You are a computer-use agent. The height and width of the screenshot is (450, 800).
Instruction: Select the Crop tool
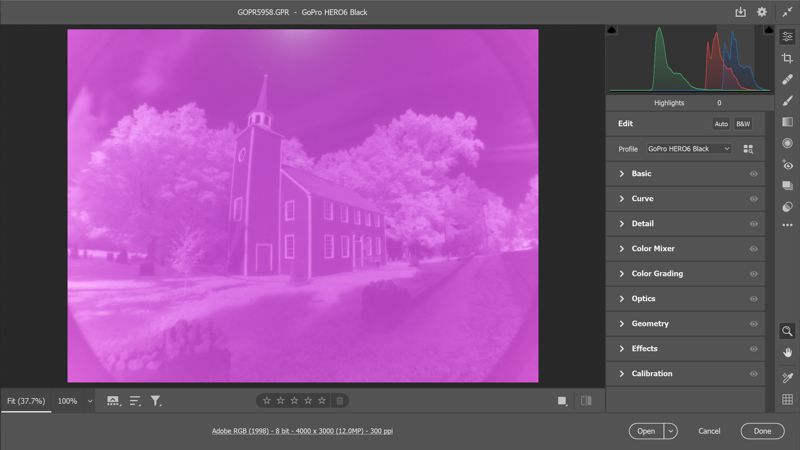787,58
